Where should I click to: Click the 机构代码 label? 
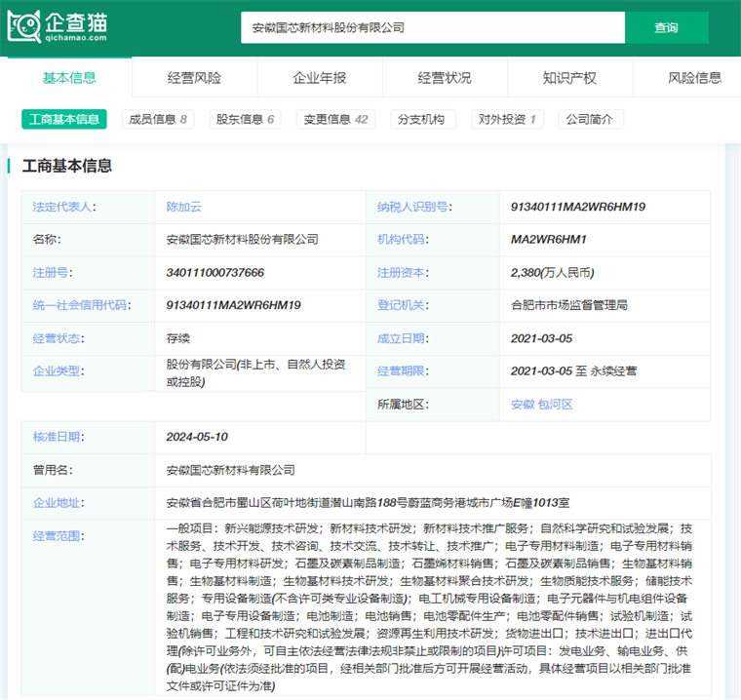(x=403, y=240)
